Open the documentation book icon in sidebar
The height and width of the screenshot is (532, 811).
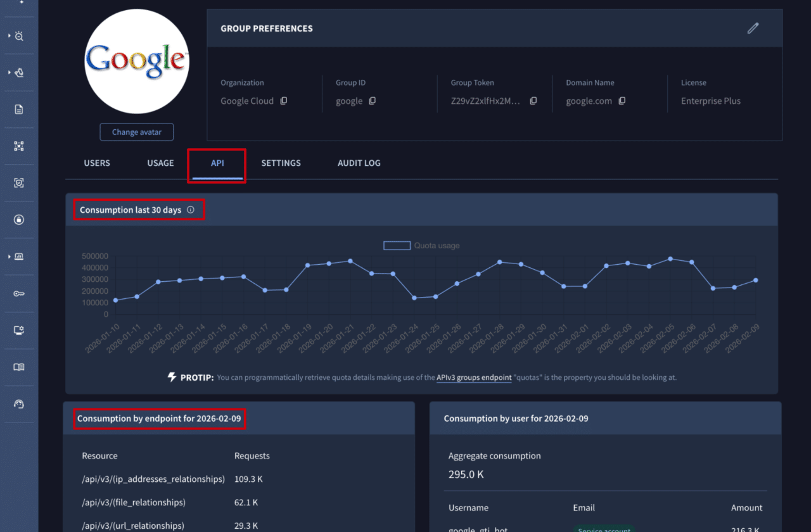(19, 366)
